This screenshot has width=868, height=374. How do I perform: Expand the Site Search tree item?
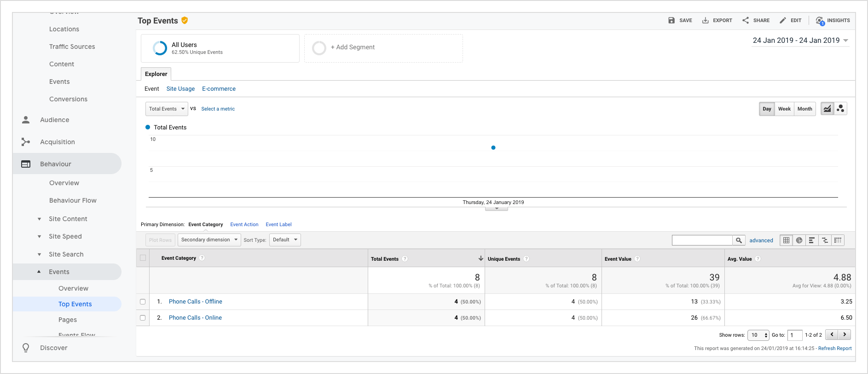[39, 254]
